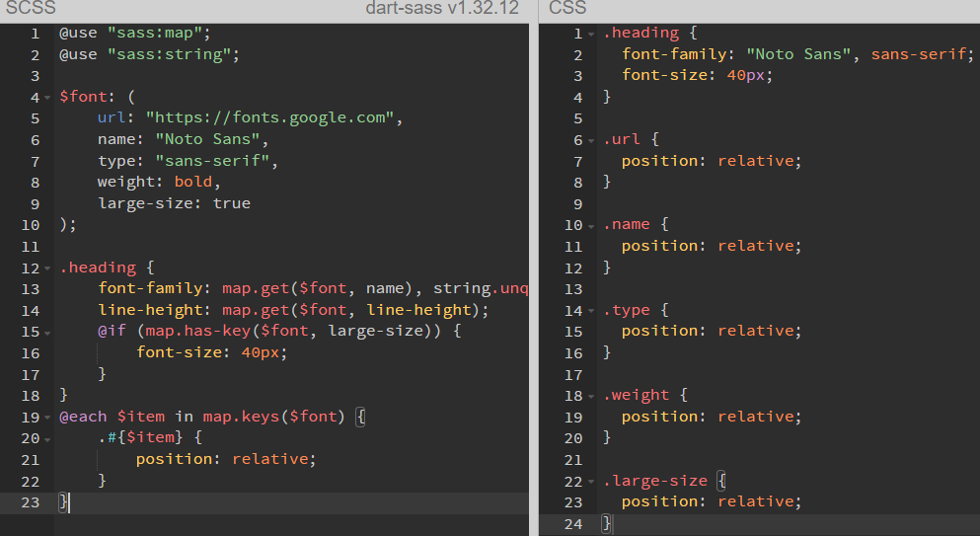980x536 pixels.
Task: Click the large-size: true entry
Action: coord(174,203)
